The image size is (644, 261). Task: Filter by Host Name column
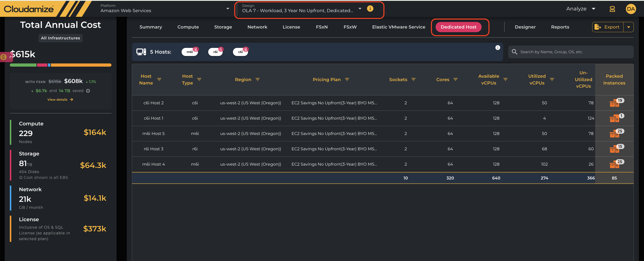[159, 79]
